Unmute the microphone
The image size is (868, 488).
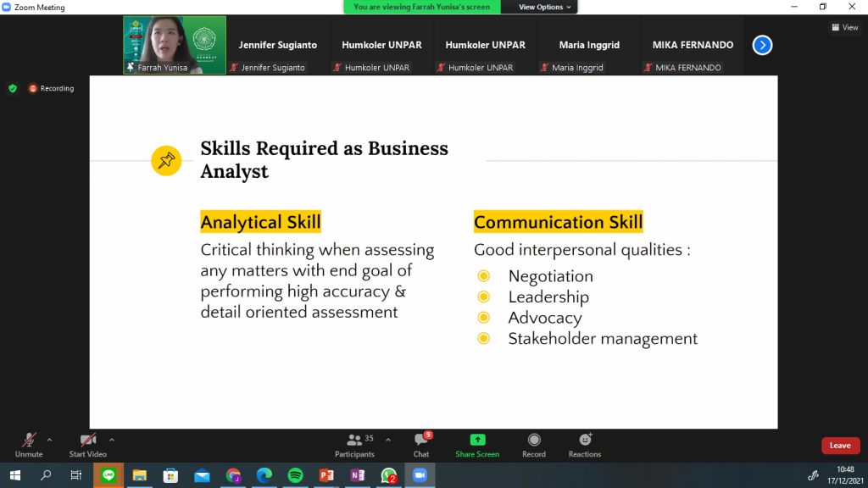29,444
